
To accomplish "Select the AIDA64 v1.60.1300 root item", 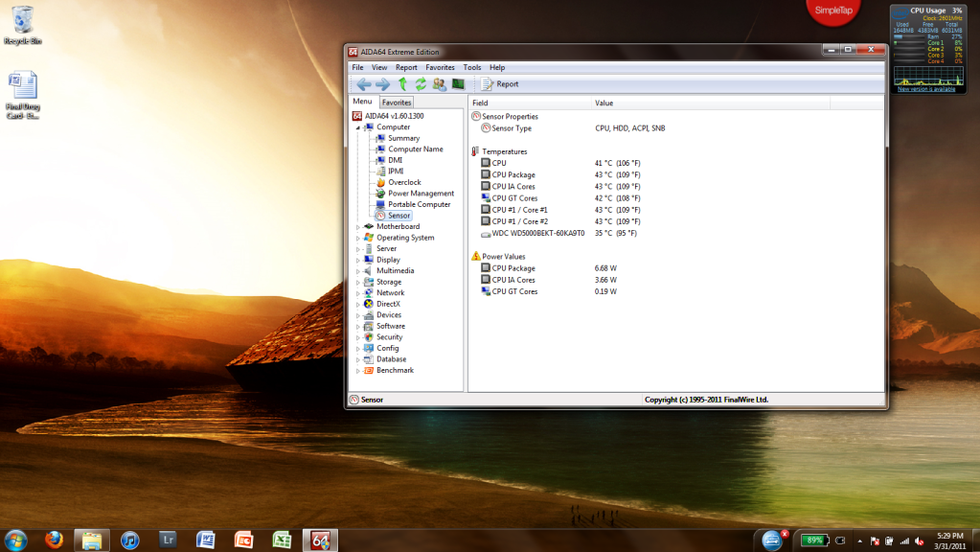I will click(x=388, y=116).
